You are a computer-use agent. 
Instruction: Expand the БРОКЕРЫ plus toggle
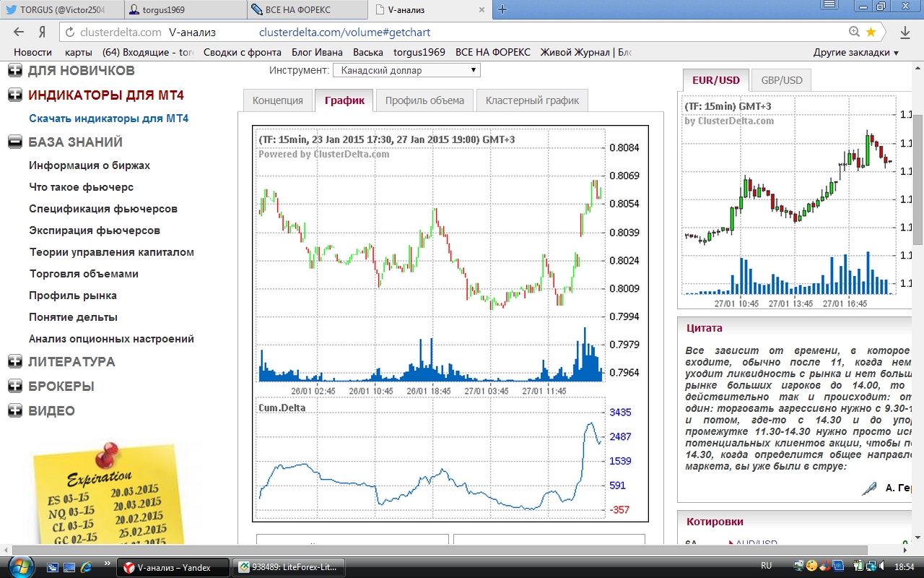click(x=14, y=386)
